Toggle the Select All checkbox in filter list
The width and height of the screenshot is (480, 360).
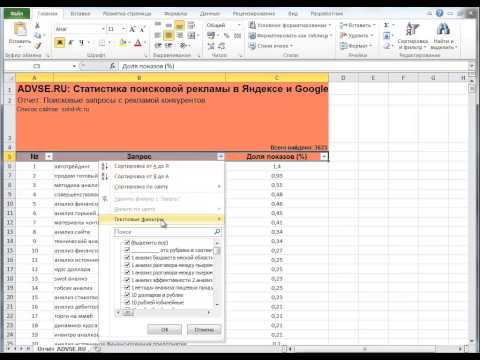[x=127, y=243]
